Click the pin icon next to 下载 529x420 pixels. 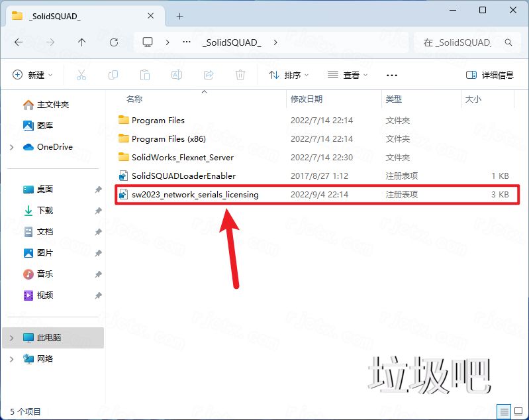98,211
